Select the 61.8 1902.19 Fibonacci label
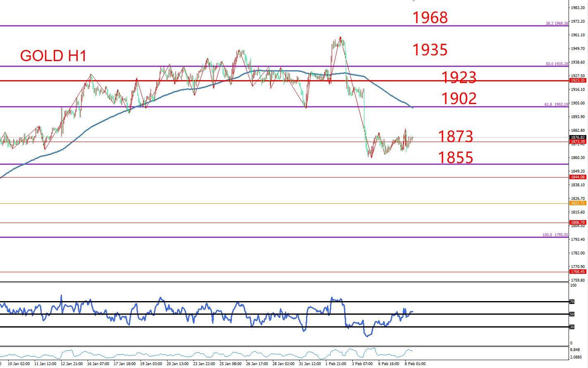Screen dimensions: 588x368 click(557, 105)
